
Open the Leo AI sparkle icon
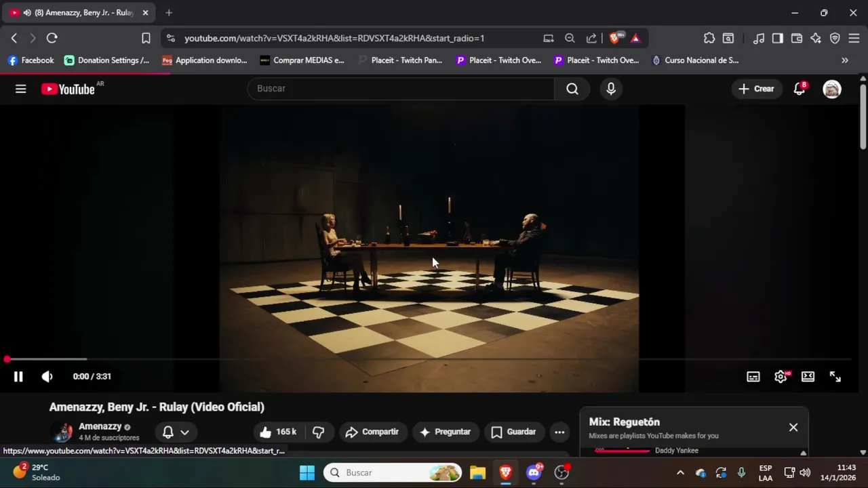[816, 39]
